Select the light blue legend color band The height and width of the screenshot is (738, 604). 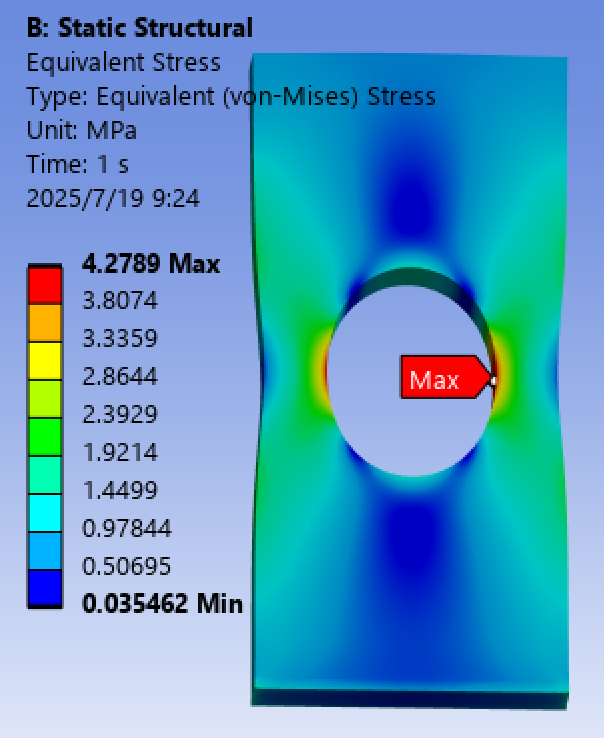click(45, 551)
